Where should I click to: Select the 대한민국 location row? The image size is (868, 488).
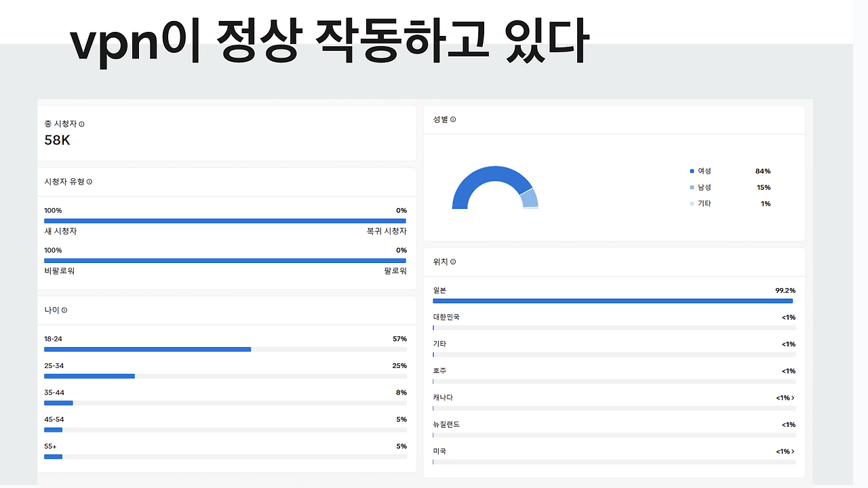tap(614, 321)
